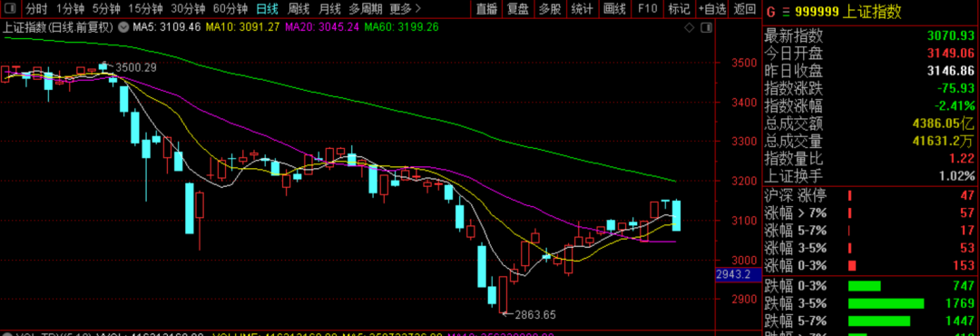Click the 沪深 涨停 count 47
This screenshot has width=980, height=336.
click(967, 195)
